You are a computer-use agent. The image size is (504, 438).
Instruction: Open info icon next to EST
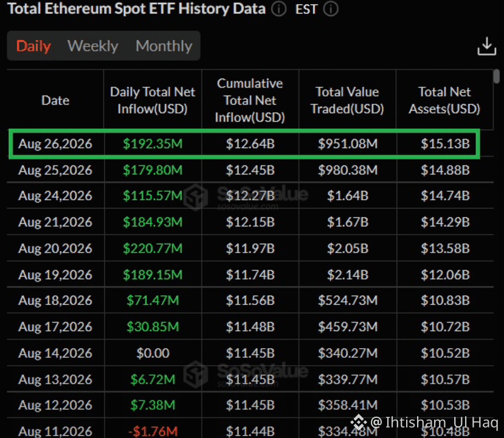(x=331, y=9)
